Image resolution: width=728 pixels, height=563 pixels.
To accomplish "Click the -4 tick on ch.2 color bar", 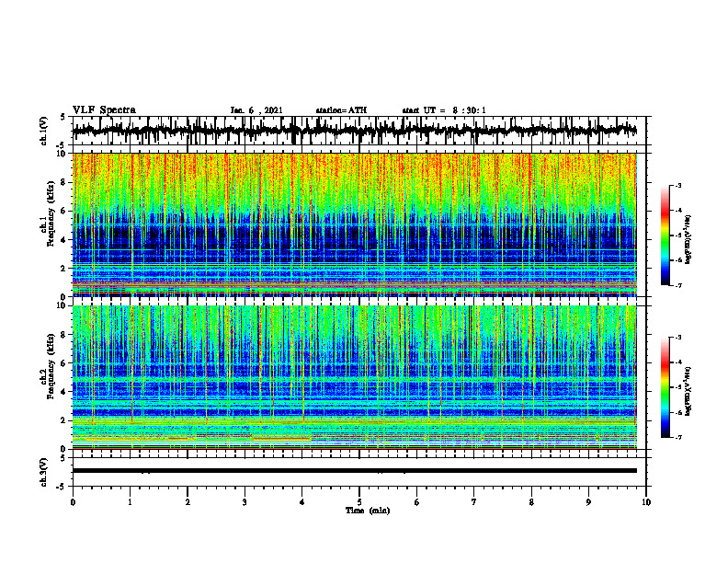I will (x=677, y=362).
